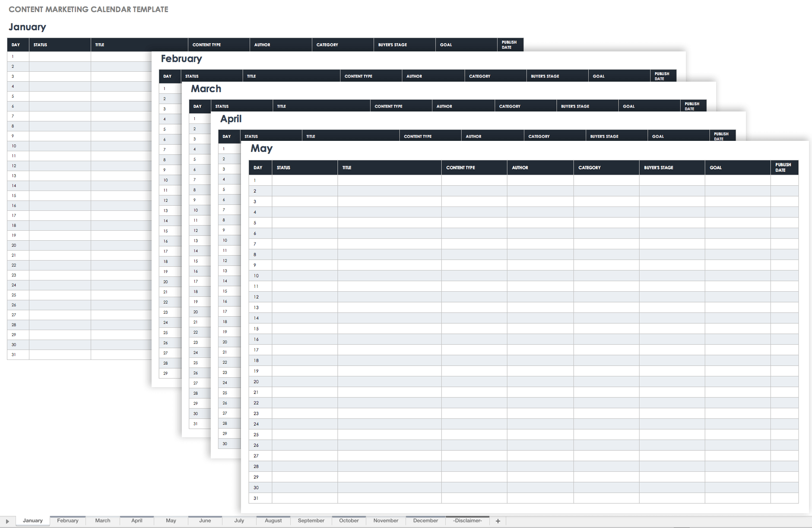The image size is (812, 528).
Task: Click the status cell for May day 5
Action: click(x=304, y=223)
